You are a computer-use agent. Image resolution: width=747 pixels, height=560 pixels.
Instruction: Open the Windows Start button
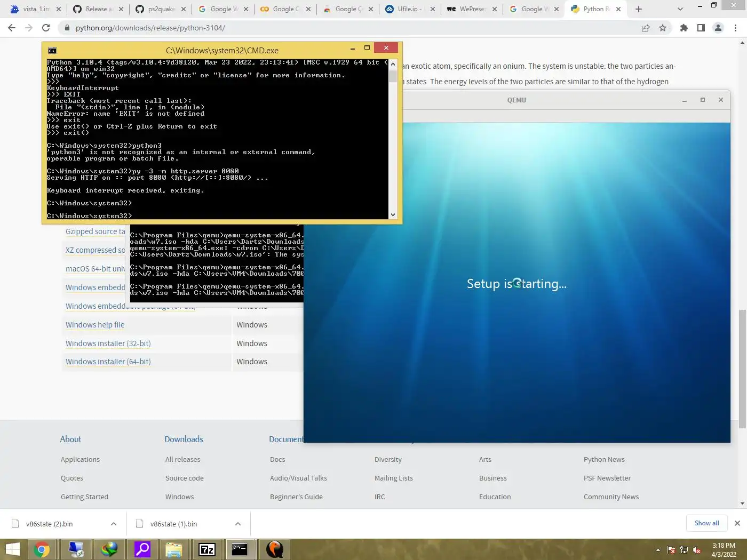tap(12, 549)
